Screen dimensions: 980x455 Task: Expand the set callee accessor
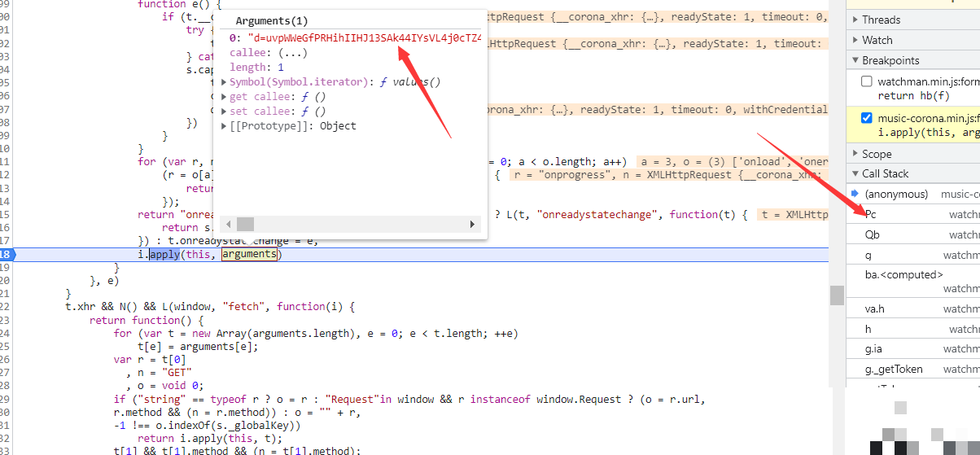[x=225, y=112]
